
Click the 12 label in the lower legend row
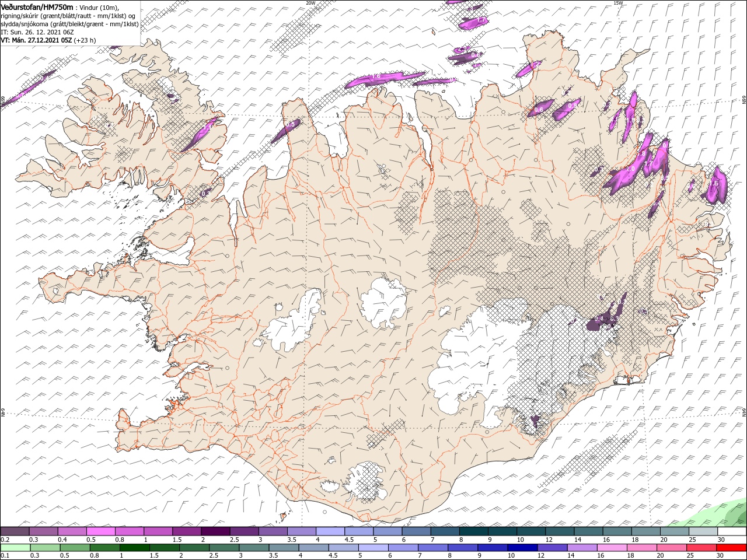542,556
